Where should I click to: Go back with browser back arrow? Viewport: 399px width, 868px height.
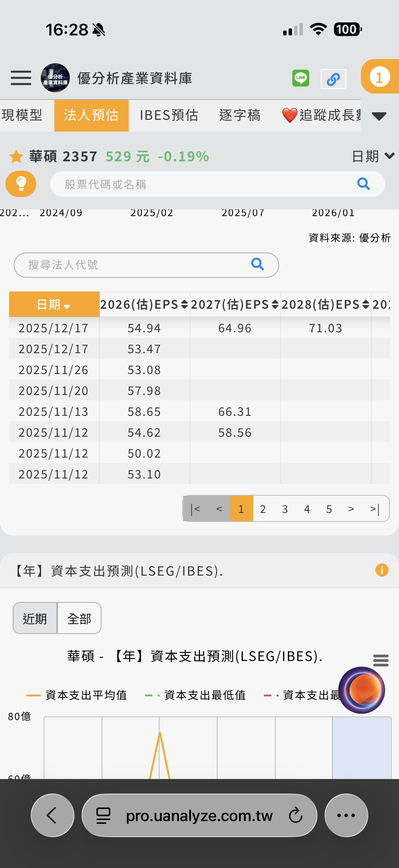(53, 815)
